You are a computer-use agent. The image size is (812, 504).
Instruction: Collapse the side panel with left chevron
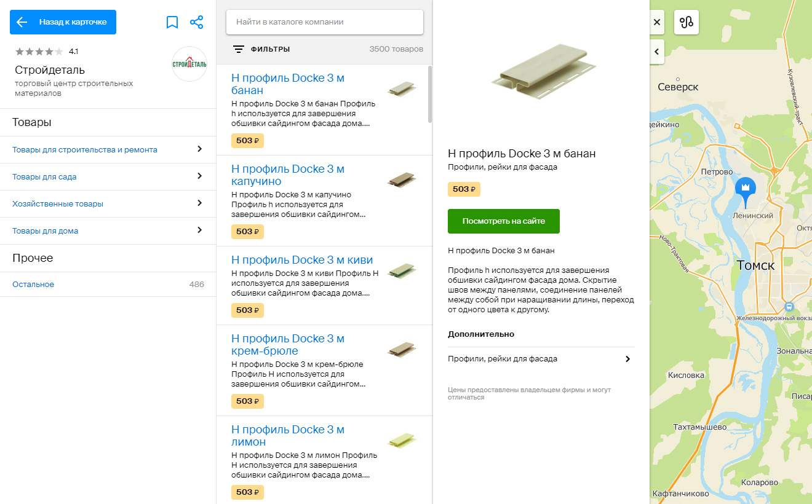tap(657, 52)
